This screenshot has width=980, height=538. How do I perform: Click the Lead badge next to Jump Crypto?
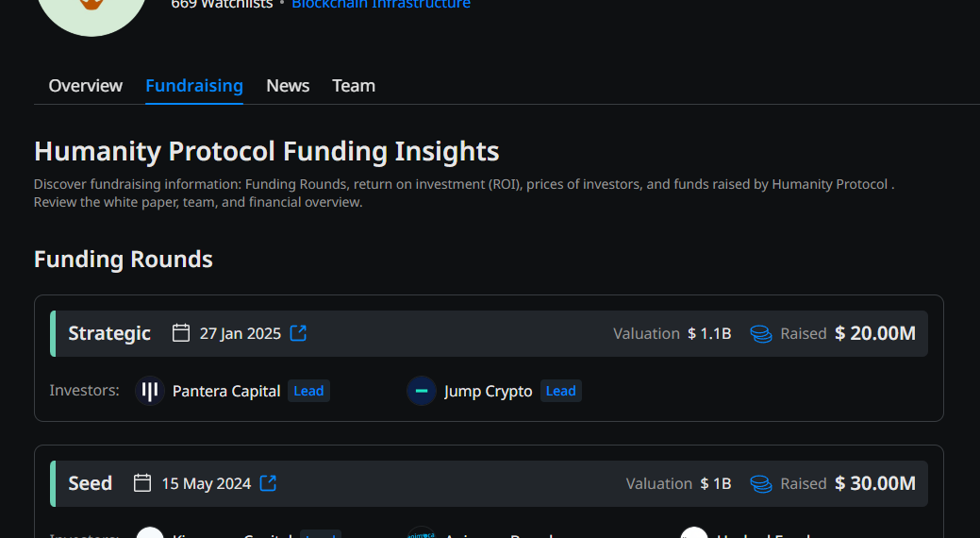(560, 391)
